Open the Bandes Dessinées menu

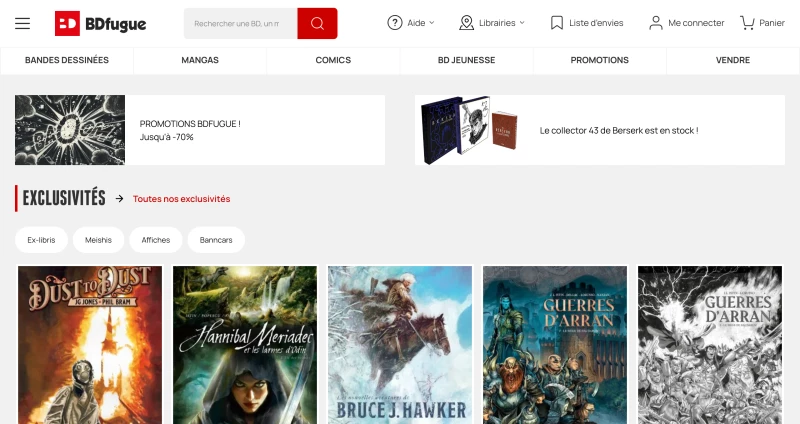pos(67,60)
